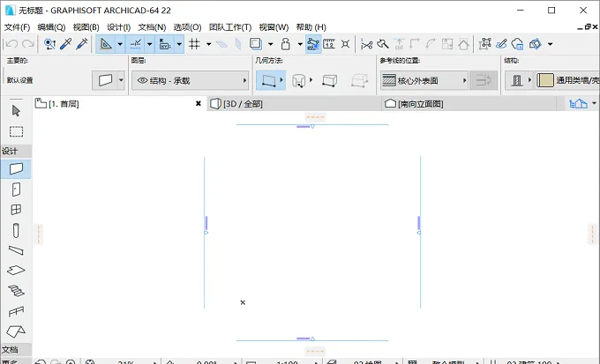Close the [1. 首层] tab

199,103
